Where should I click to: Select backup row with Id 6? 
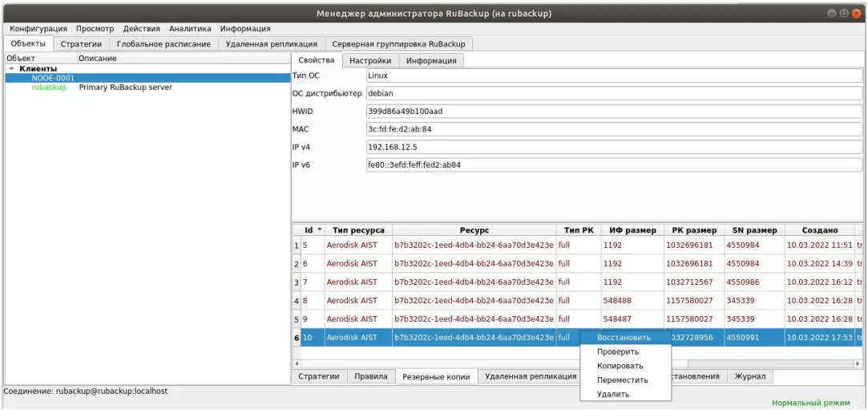click(581, 264)
